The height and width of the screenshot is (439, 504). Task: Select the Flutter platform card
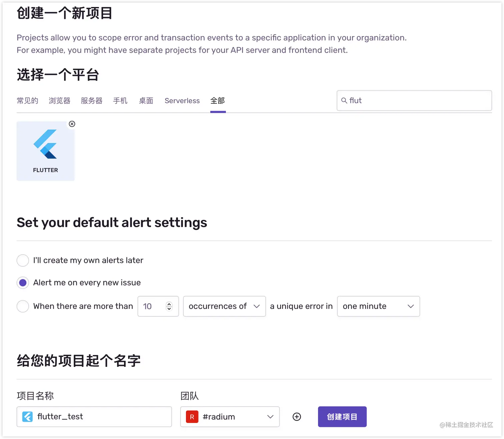pyautogui.click(x=46, y=151)
